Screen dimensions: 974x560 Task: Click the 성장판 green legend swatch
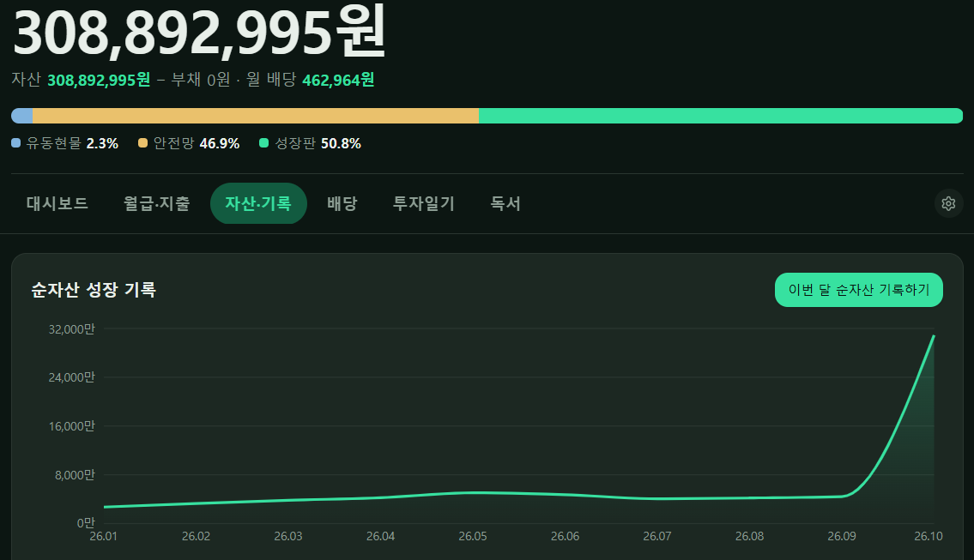click(x=263, y=143)
